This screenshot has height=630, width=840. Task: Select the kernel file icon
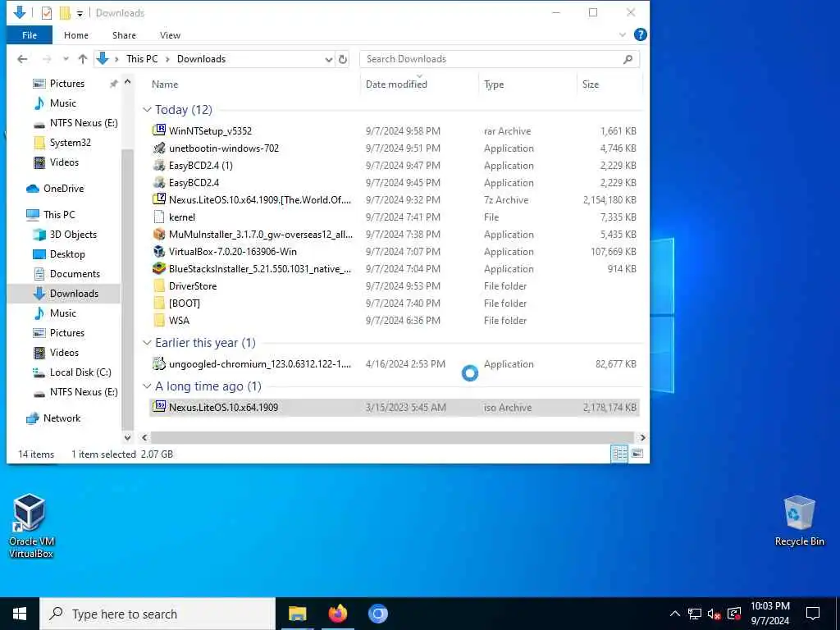click(x=159, y=217)
